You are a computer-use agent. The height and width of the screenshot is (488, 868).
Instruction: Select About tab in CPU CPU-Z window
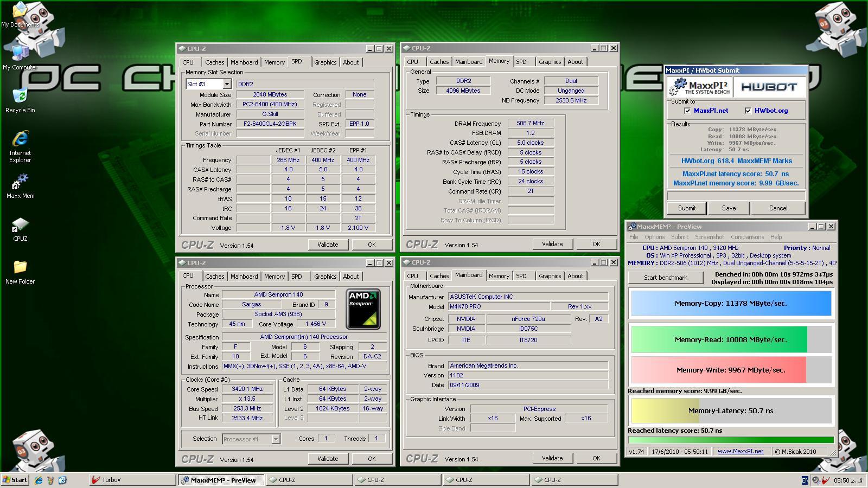tap(350, 277)
